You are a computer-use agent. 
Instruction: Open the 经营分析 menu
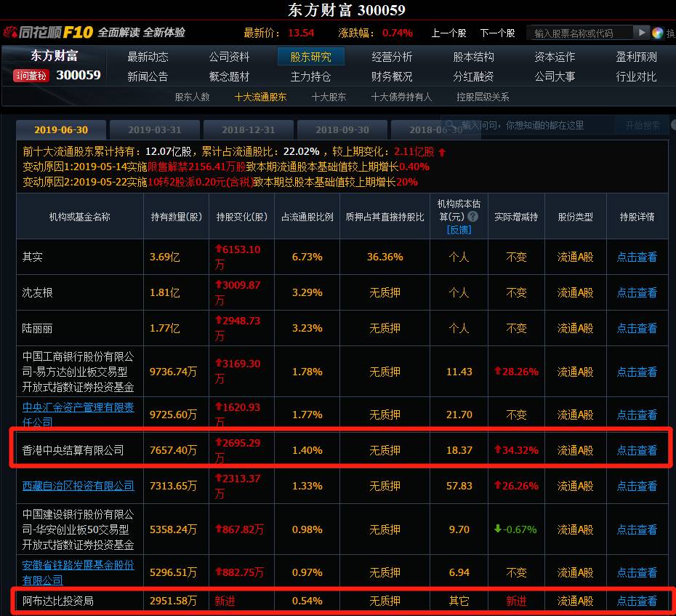392,57
